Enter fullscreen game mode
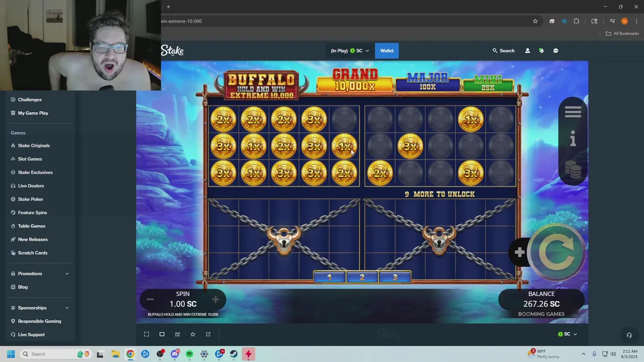The width and height of the screenshot is (644, 362). click(x=146, y=334)
